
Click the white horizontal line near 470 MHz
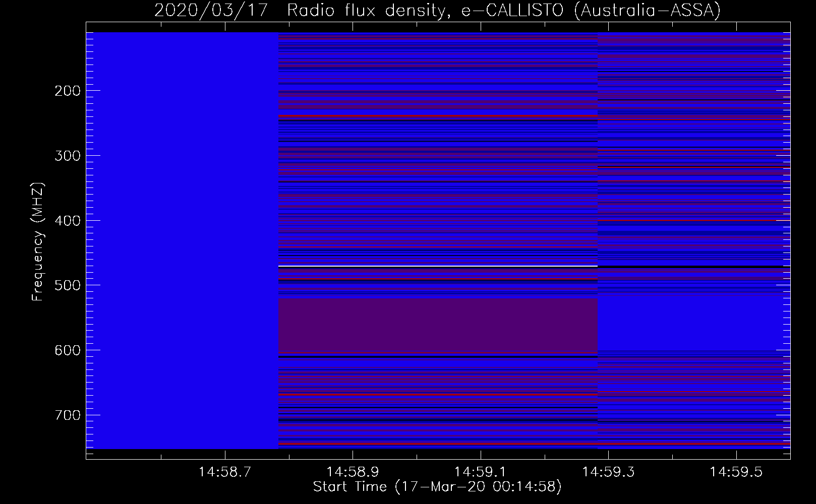(x=438, y=266)
